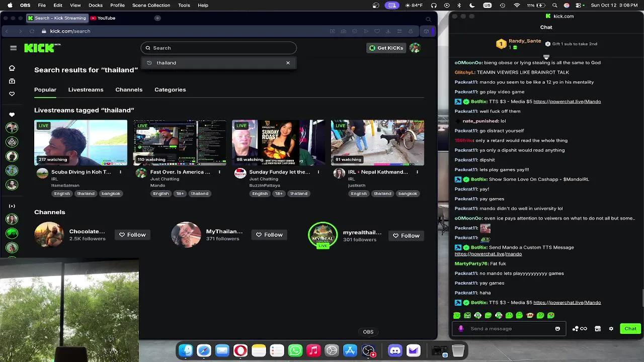The width and height of the screenshot is (644, 362).
Task: Open options for Fast Over. Is America stream
Action: (x=219, y=172)
